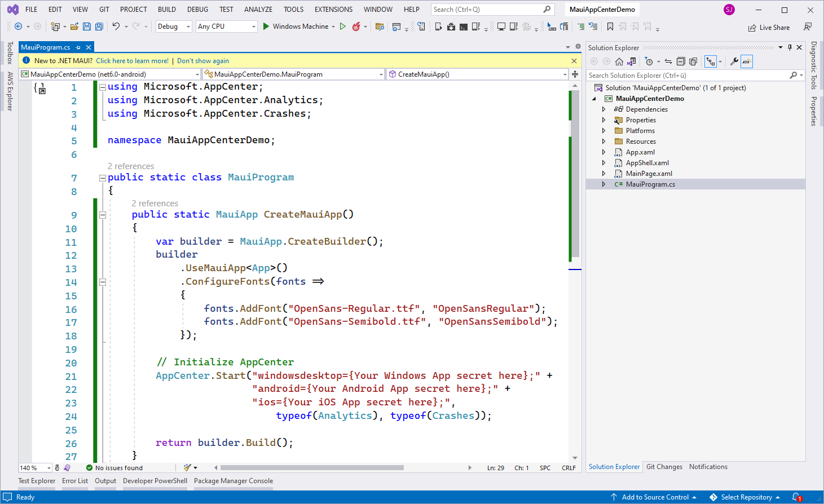The image size is (824, 504).
Task: Open the EXTENSIONS menu
Action: [333, 10]
